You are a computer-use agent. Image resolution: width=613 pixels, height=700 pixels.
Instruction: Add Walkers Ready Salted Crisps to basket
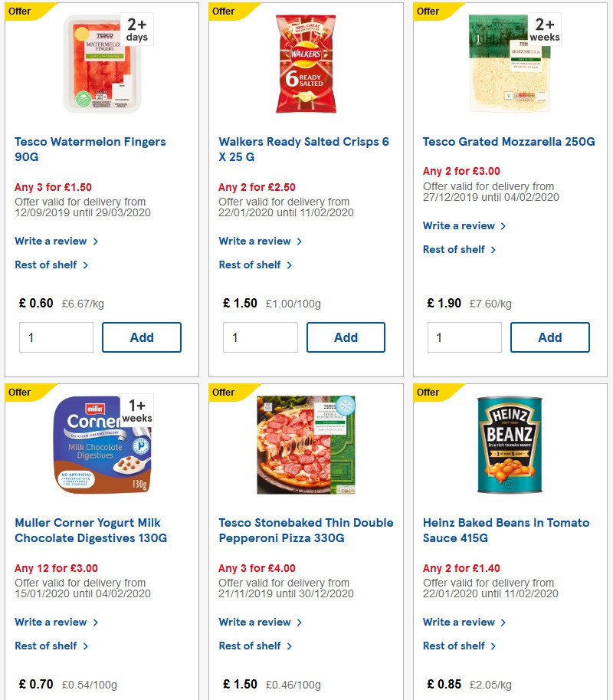(346, 337)
